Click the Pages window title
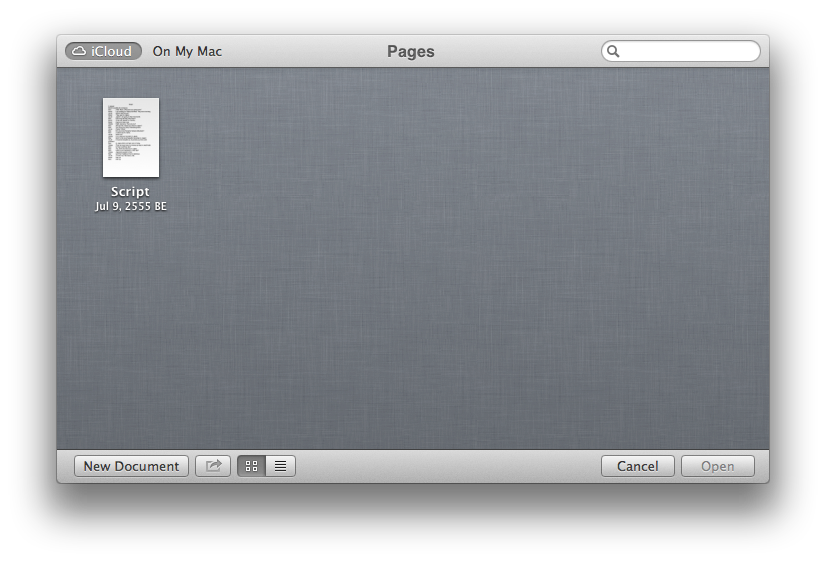The width and height of the screenshot is (826, 562). click(x=411, y=51)
